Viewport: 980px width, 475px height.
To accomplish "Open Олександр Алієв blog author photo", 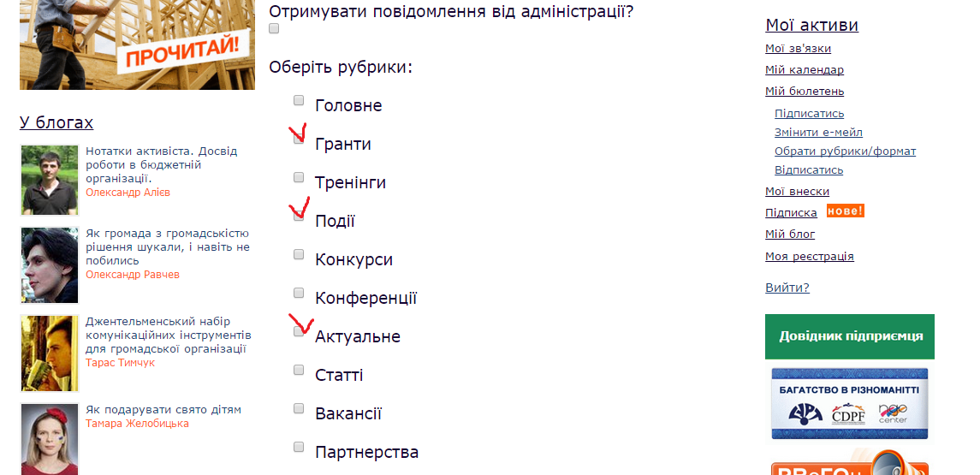I will [x=50, y=180].
